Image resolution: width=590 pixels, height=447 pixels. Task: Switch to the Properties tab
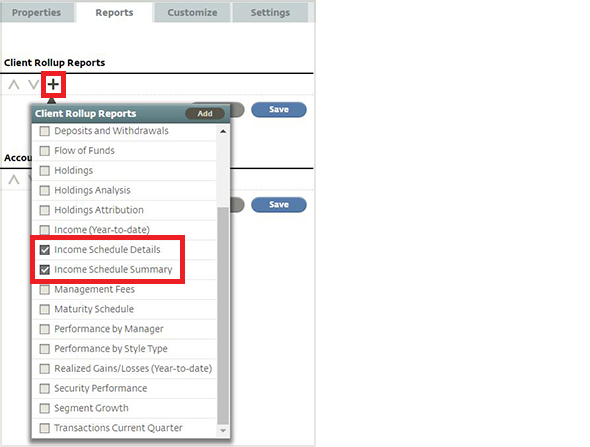click(36, 12)
